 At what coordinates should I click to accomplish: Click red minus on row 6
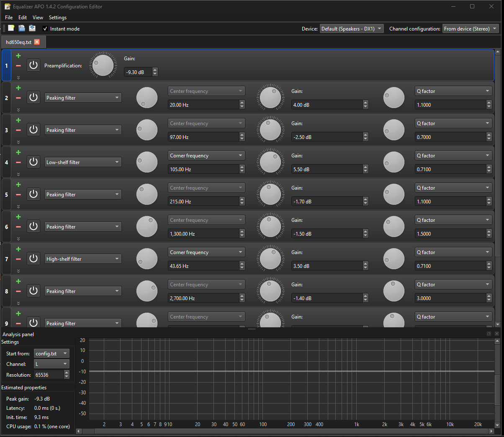18,227
